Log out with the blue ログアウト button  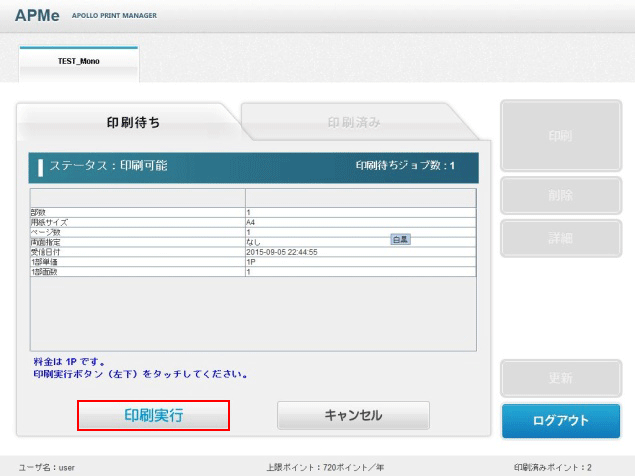point(560,420)
